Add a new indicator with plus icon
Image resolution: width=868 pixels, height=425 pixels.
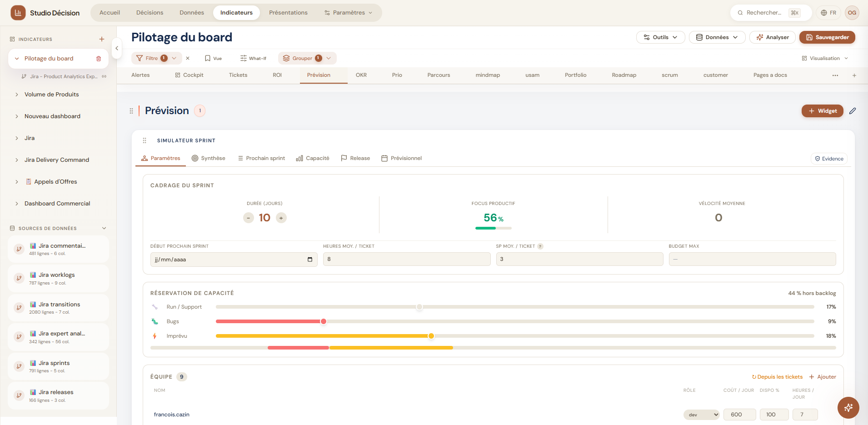tap(102, 39)
